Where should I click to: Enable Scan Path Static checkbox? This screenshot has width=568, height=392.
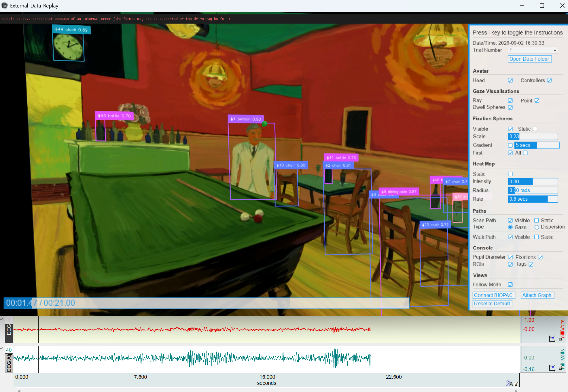537,220
